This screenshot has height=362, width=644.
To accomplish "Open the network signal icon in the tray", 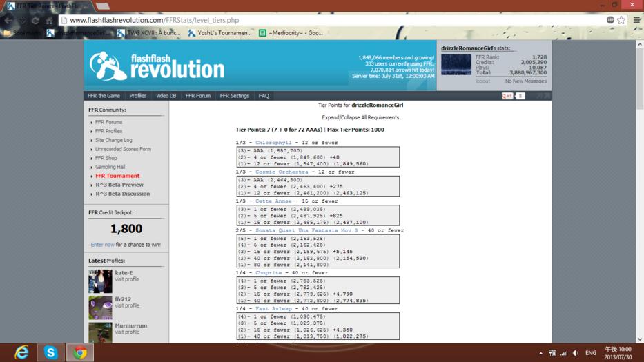I will click(x=564, y=353).
